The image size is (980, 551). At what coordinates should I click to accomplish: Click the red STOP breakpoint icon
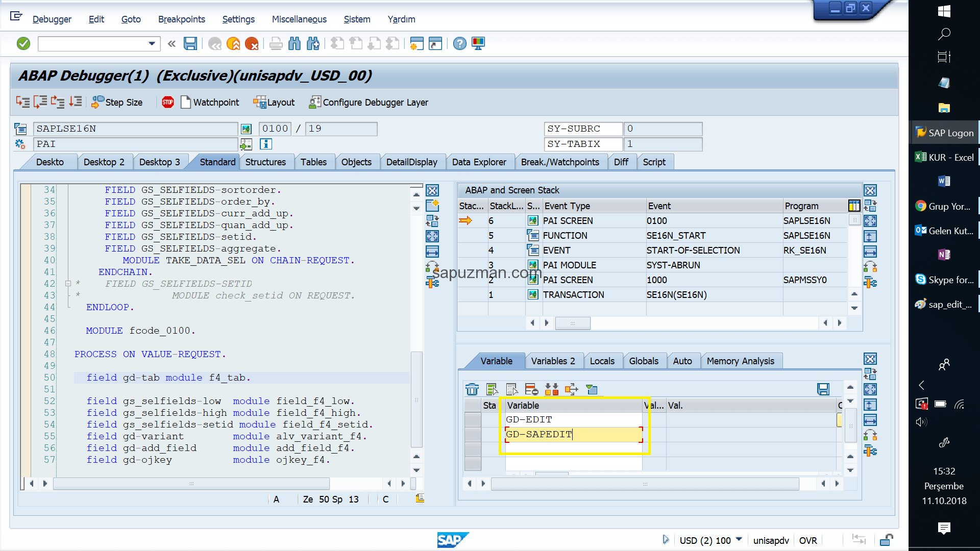tap(167, 102)
